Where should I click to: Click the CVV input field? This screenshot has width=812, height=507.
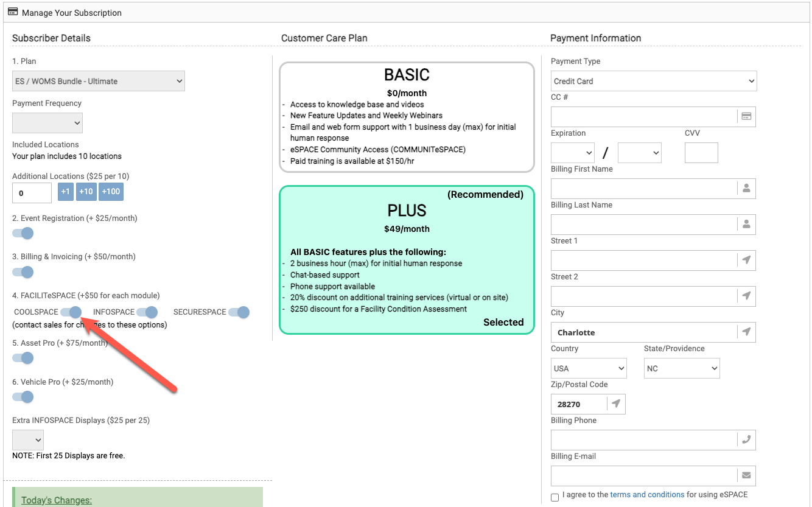(701, 153)
